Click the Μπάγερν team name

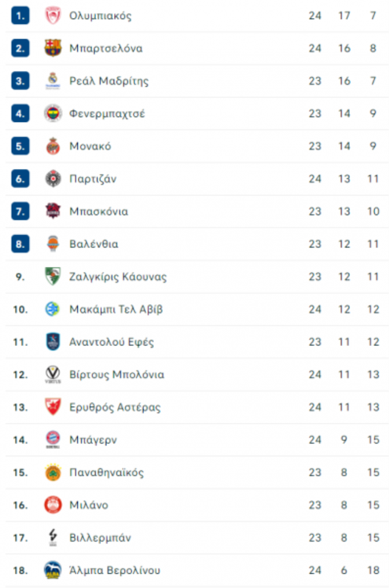[x=93, y=440]
